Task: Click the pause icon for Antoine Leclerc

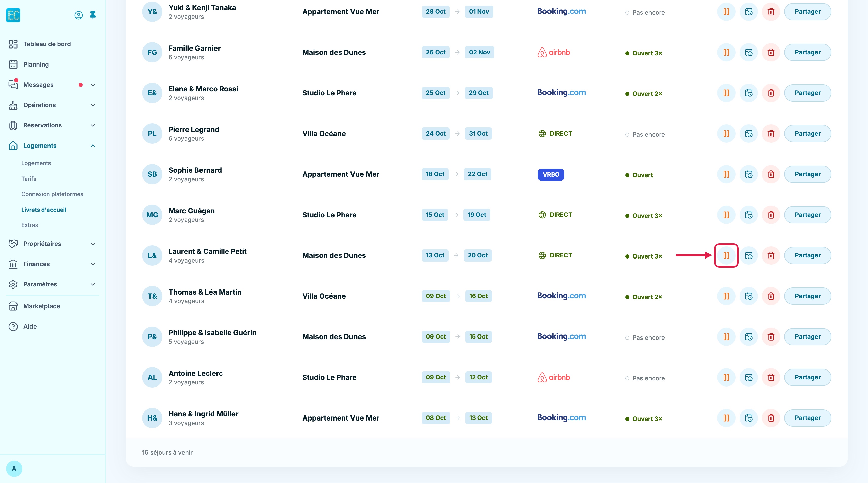Action: [x=726, y=378]
